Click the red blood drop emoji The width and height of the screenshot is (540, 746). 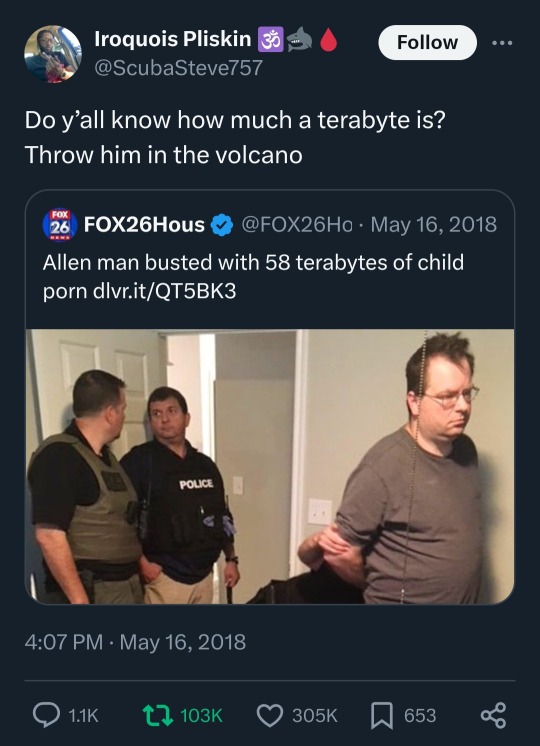click(328, 39)
